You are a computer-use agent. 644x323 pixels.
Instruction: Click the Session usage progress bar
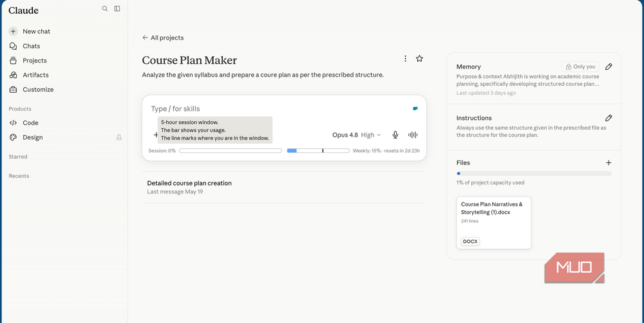[231, 151]
